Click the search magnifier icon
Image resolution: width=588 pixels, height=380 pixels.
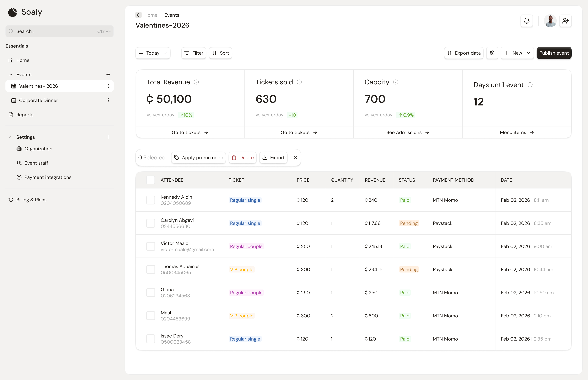click(11, 31)
